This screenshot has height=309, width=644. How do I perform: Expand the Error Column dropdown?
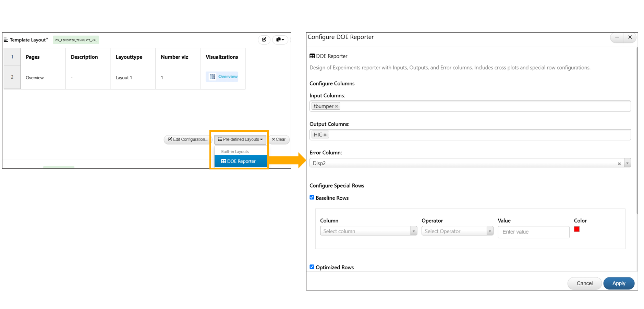point(627,163)
